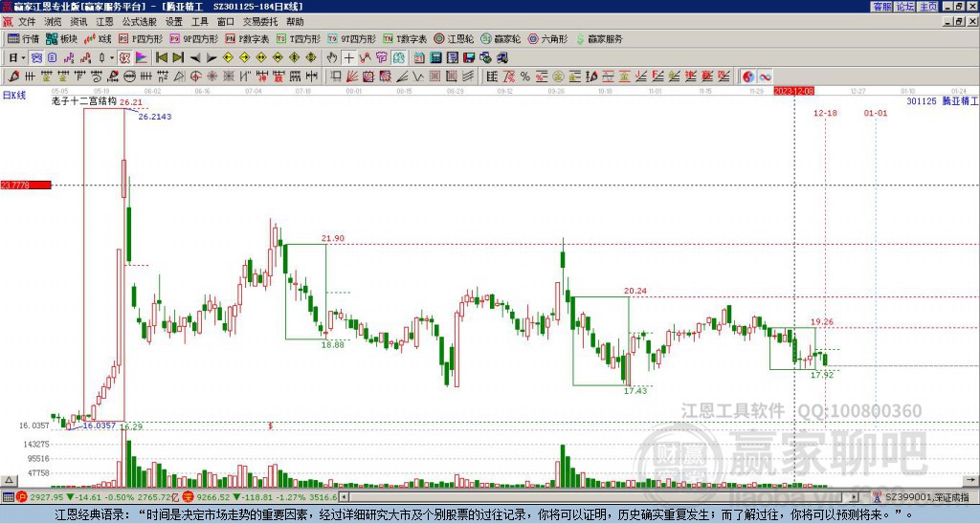Click the first yellow diamond arrow icon

(228, 58)
